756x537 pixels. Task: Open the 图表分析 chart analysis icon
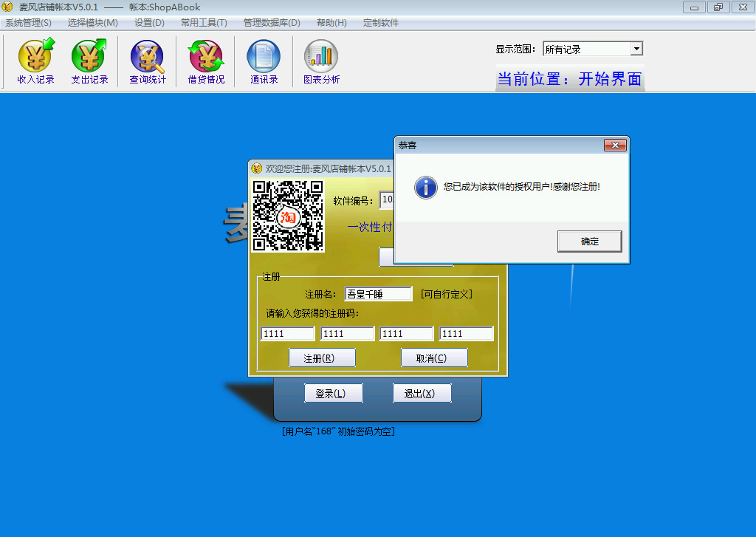[x=321, y=61]
